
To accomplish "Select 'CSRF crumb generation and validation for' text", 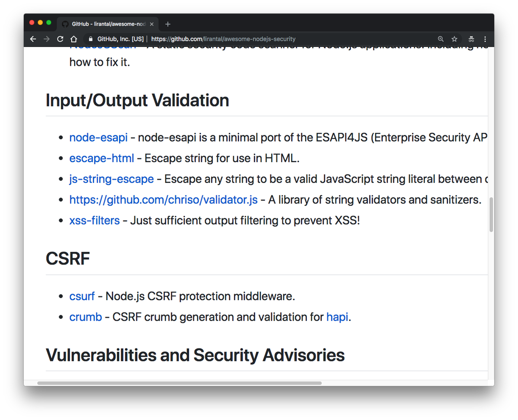I will pos(218,317).
